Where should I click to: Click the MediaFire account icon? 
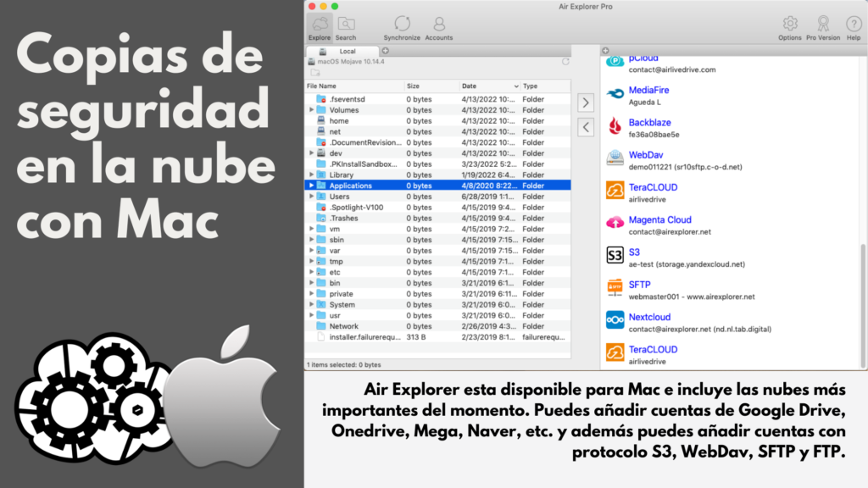(615, 94)
